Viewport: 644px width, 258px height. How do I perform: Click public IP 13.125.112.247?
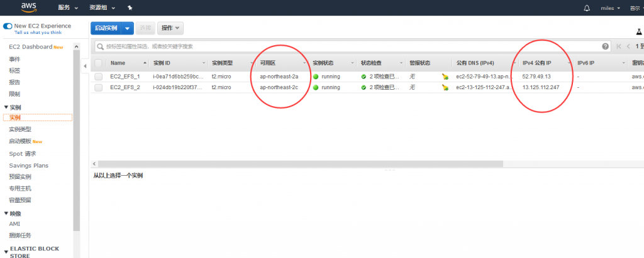(540, 87)
